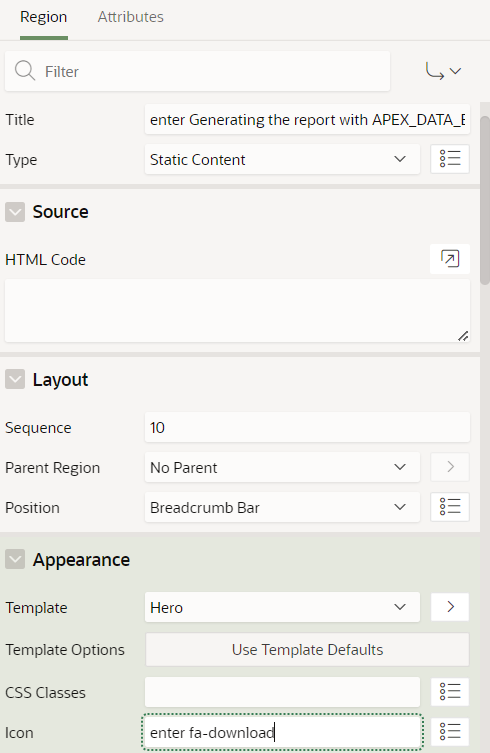Image resolution: width=490 pixels, height=753 pixels.
Task: Select the Region tab
Action: [44, 17]
